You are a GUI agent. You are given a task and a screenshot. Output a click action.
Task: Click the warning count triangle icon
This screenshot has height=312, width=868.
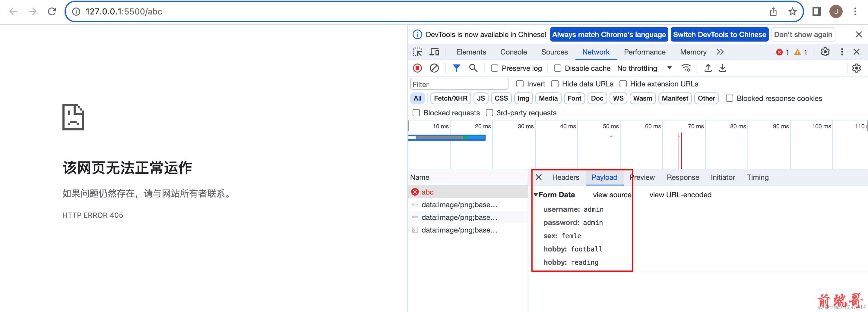click(x=797, y=52)
